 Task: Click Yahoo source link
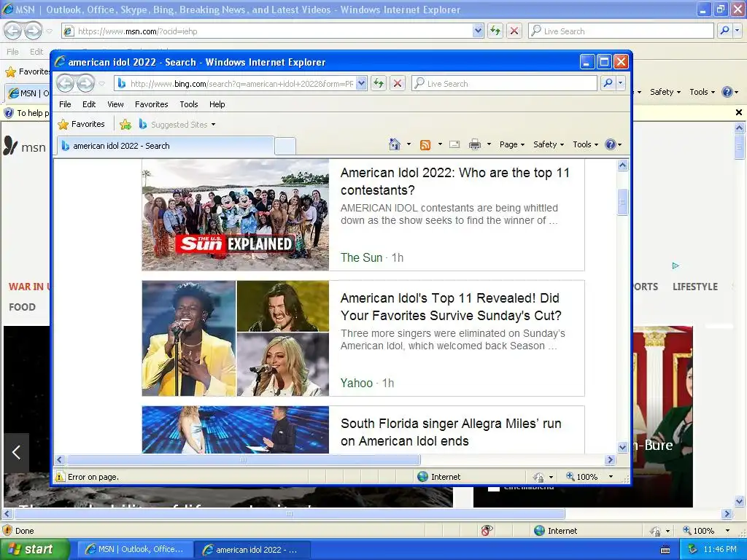point(356,383)
